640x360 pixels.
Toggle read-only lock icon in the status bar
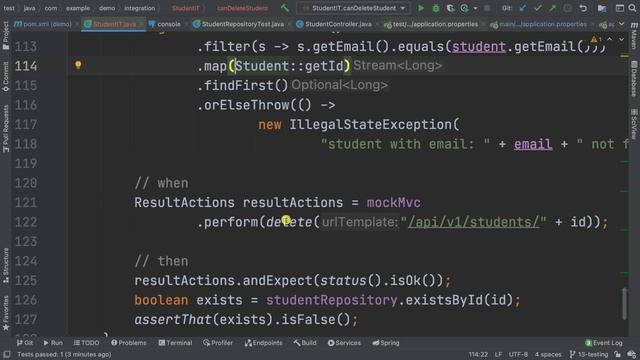point(618,354)
